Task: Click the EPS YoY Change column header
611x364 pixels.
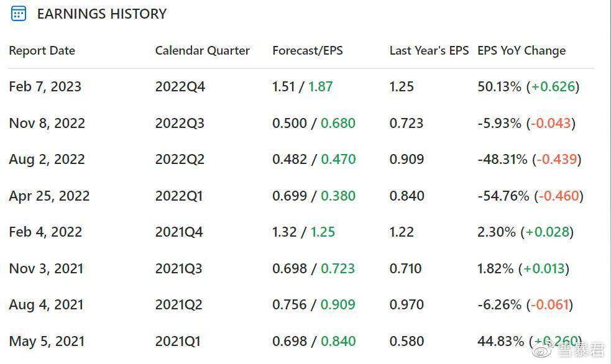Action: (x=521, y=50)
